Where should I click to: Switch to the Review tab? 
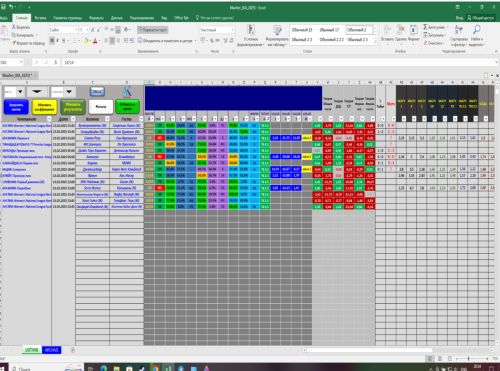pyautogui.click(x=142, y=18)
